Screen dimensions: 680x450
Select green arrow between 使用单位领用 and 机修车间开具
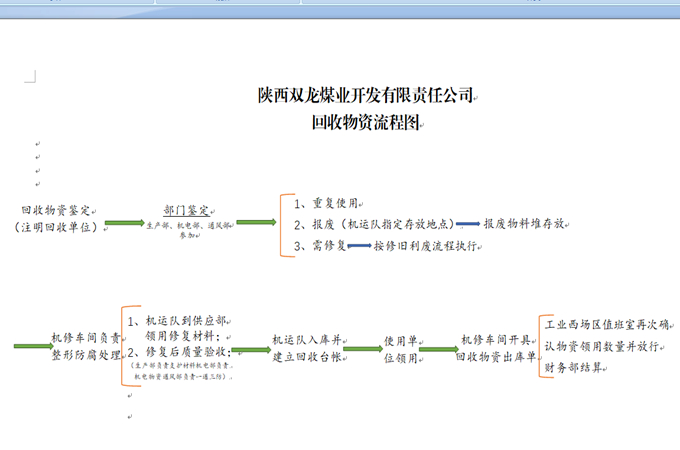point(438,349)
